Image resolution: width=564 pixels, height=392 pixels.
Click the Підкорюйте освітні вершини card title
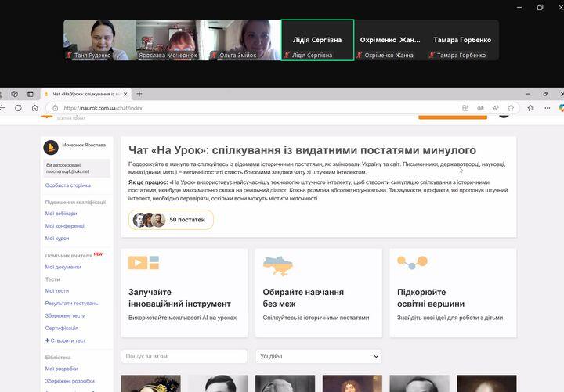[x=431, y=298]
